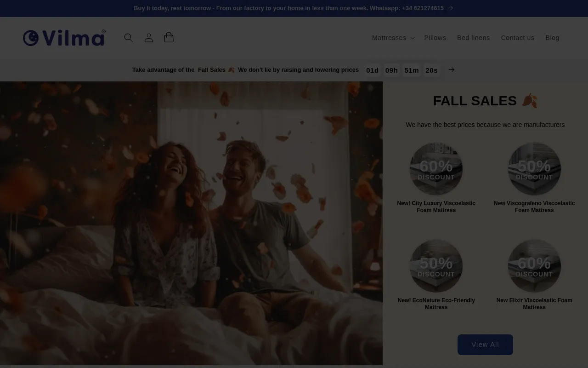Screen dimensions: 588x368
Task: Choose the EcoNature mattress discount thumbnail
Action: pyautogui.click(x=436, y=266)
